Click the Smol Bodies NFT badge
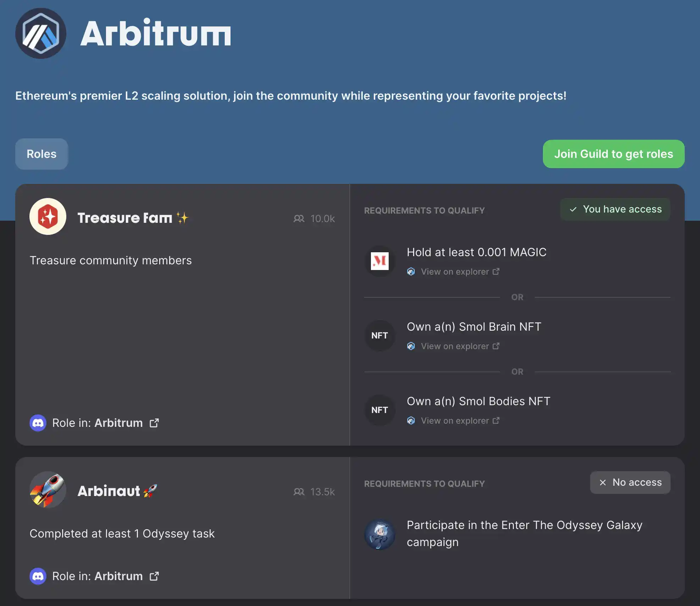 coord(380,410)
